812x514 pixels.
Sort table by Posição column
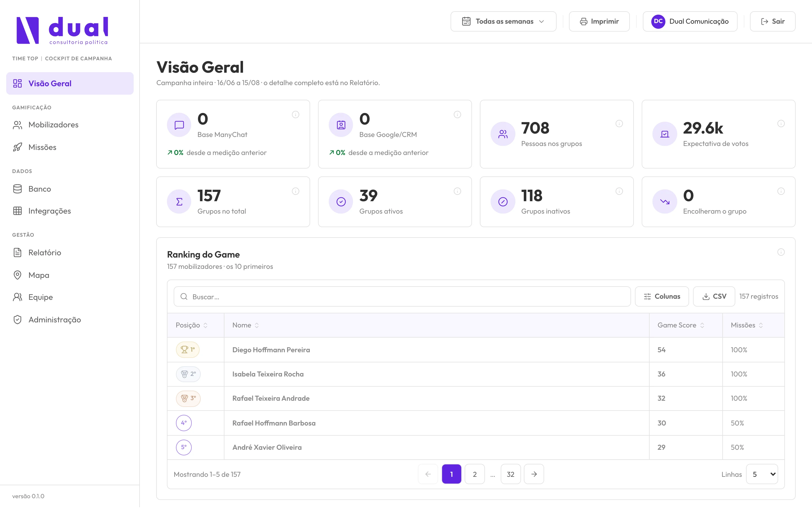tap(191, 325)
